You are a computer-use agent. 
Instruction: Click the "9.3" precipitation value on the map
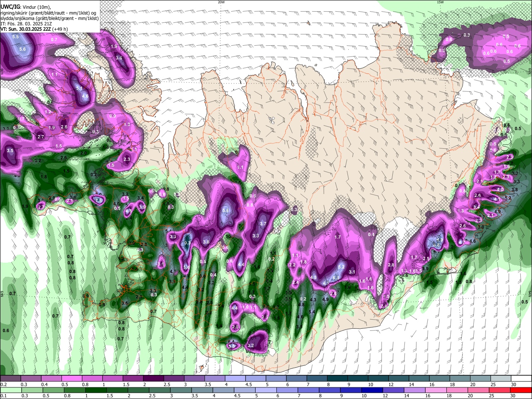pos(187,243)
